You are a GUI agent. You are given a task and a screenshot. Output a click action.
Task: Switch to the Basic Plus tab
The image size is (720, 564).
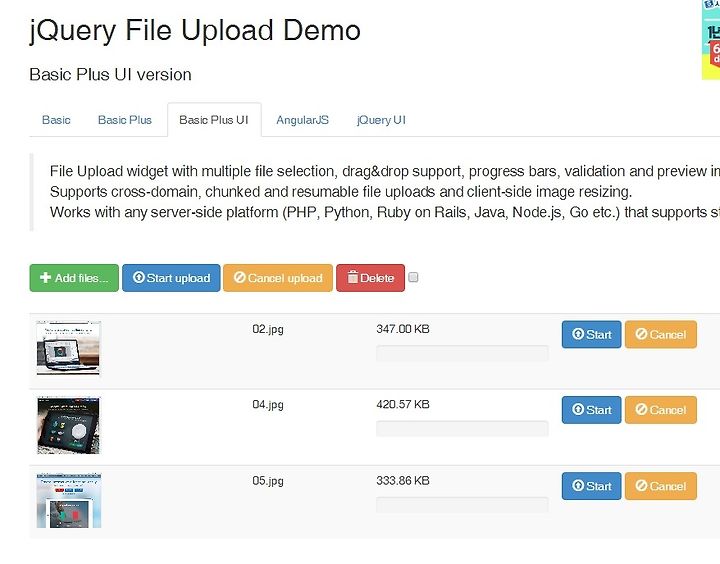pyautogui.click(x=124, y=120)
